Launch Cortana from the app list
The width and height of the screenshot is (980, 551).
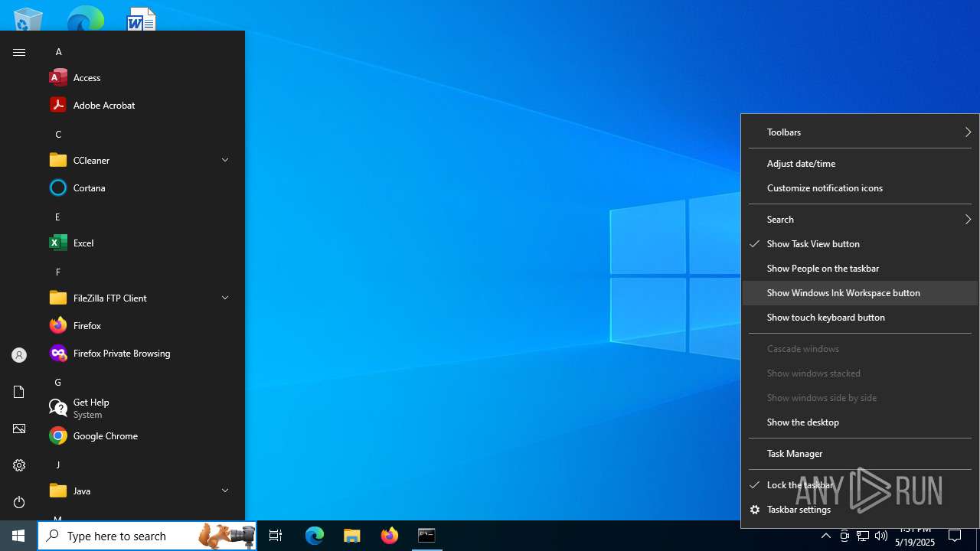(141, 187)
